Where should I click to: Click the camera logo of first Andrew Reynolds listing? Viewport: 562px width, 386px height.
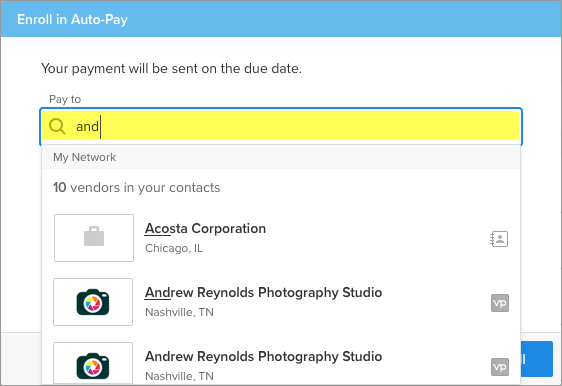pos(93,302)
